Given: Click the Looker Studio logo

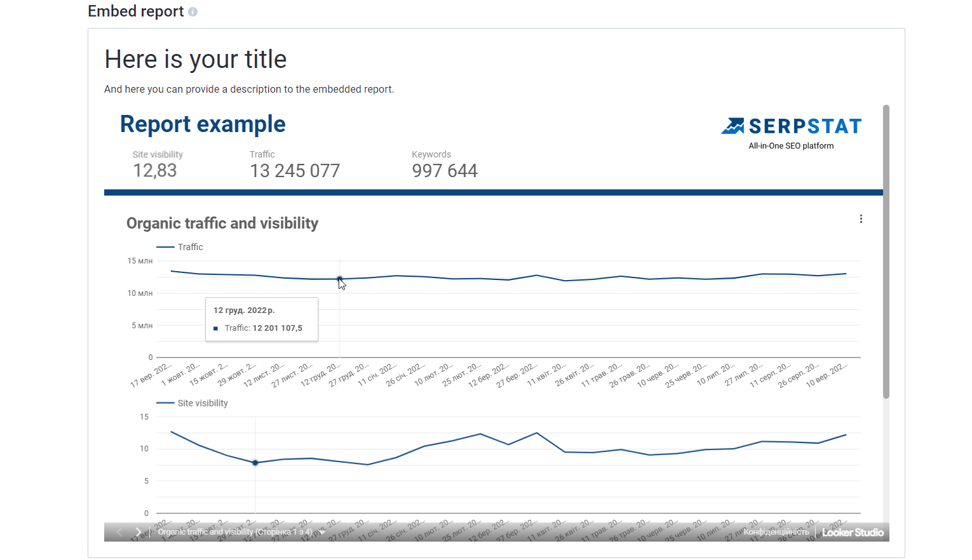Looking at the screenshot, I should pyautogui.click(x=853, y=533).
